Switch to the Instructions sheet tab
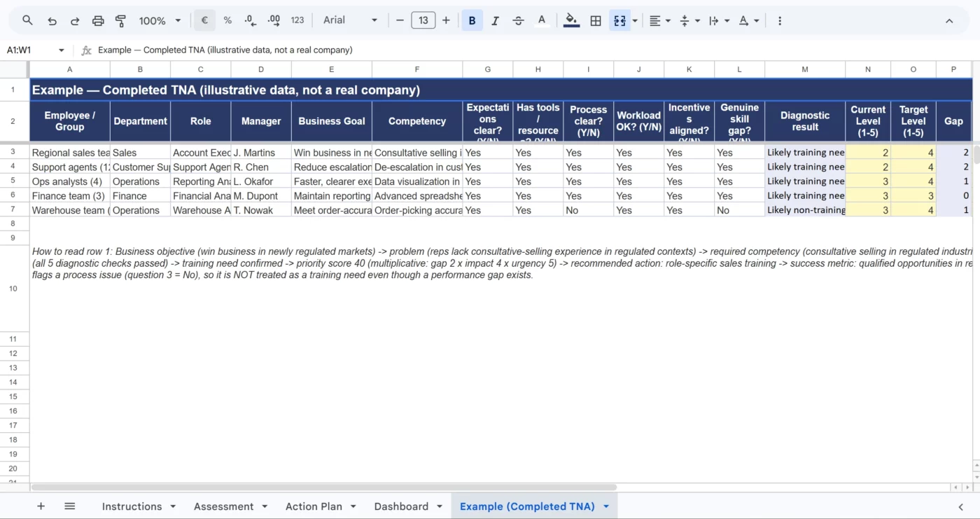 (x=132, y=506)
